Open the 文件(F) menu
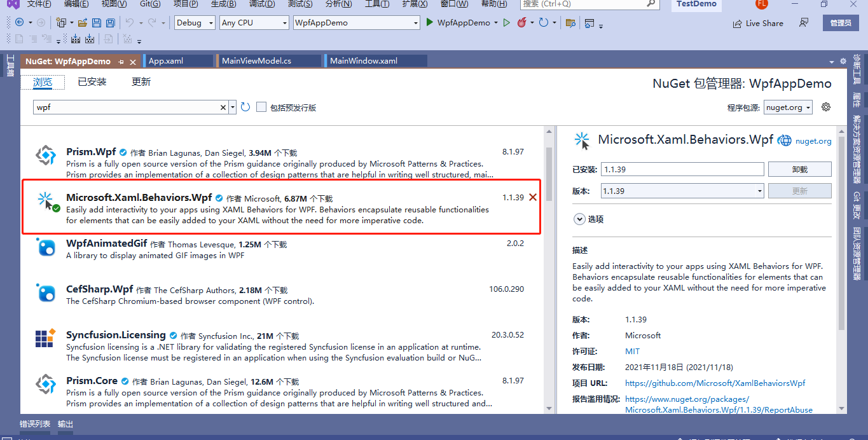 click(x=39, y=4)
